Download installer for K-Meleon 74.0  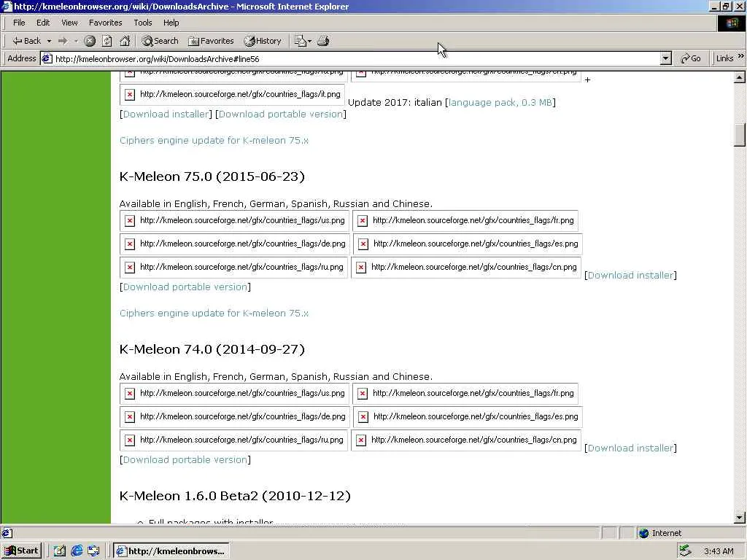[631, 448]
